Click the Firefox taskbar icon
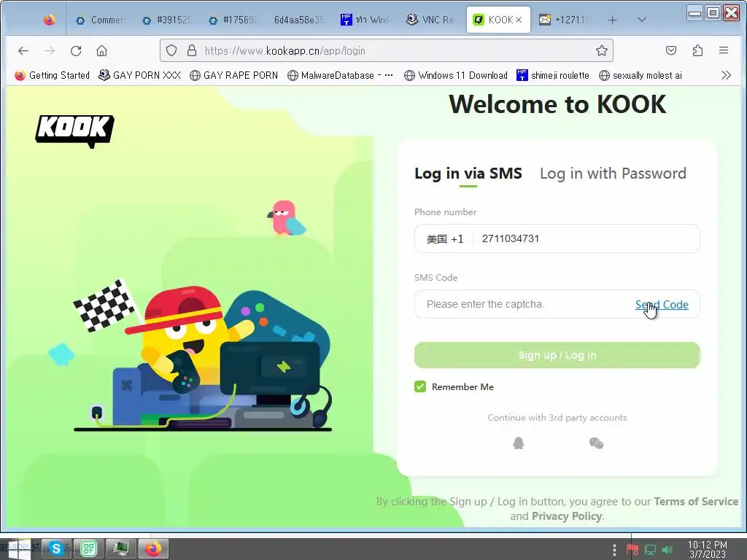The width and height of the screenshot is (747, 560). [153, 548]
